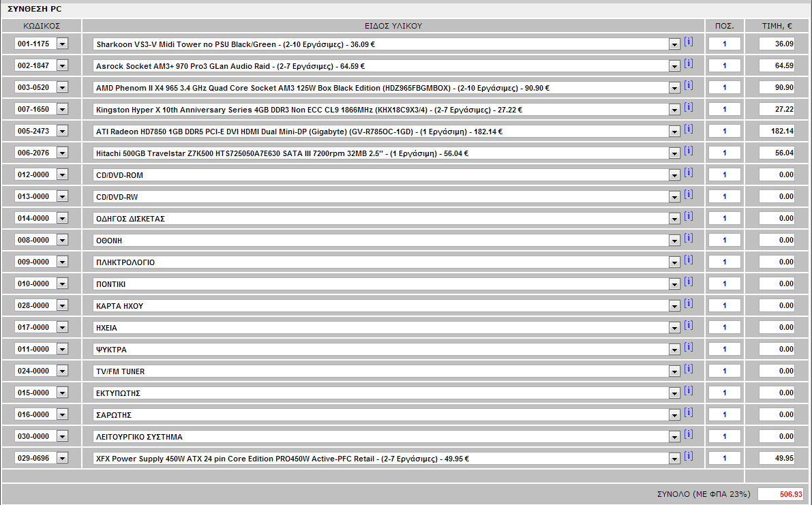This screenshot has width=812, height=505.
Task: Expand the 008-0000 code dropdown
Action: tap(62, 240)
